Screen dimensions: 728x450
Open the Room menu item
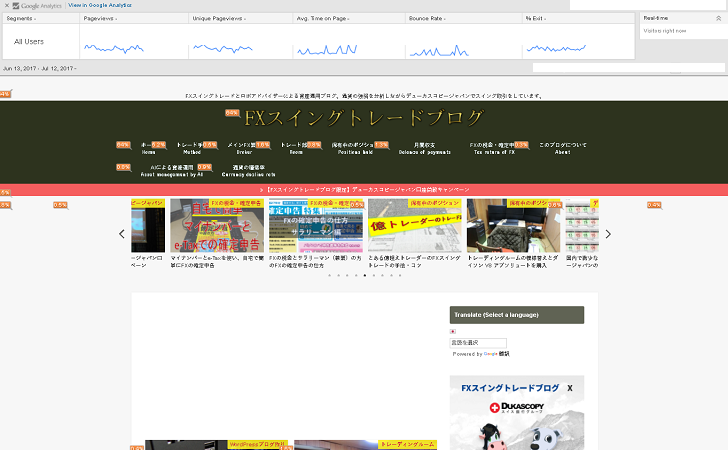pos(296,148)
